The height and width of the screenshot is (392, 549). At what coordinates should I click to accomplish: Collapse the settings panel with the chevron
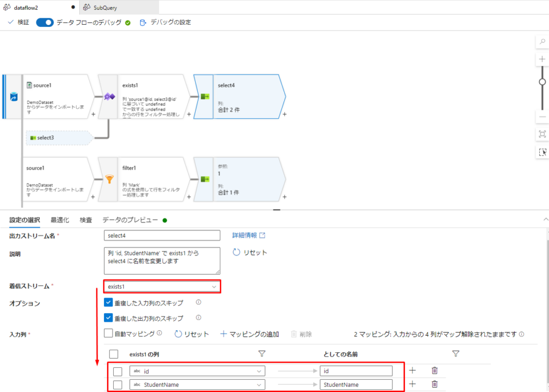coord(545,219)
